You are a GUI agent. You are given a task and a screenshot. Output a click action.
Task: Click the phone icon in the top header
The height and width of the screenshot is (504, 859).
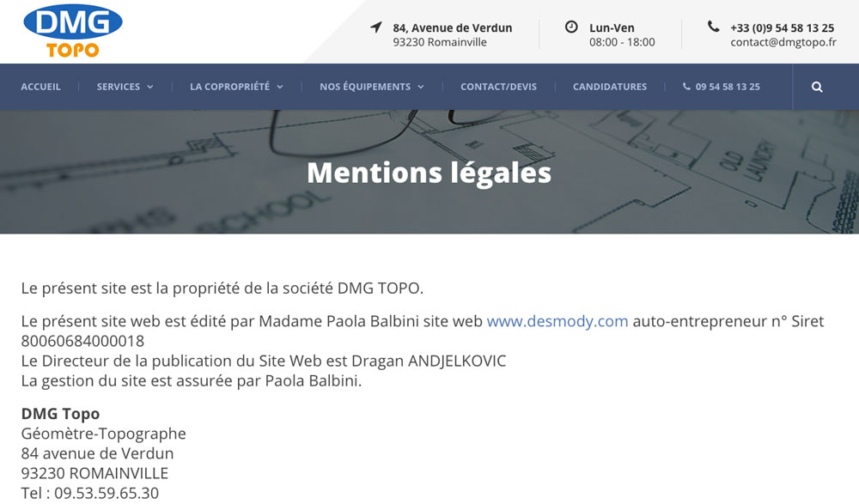click(713, 27)
